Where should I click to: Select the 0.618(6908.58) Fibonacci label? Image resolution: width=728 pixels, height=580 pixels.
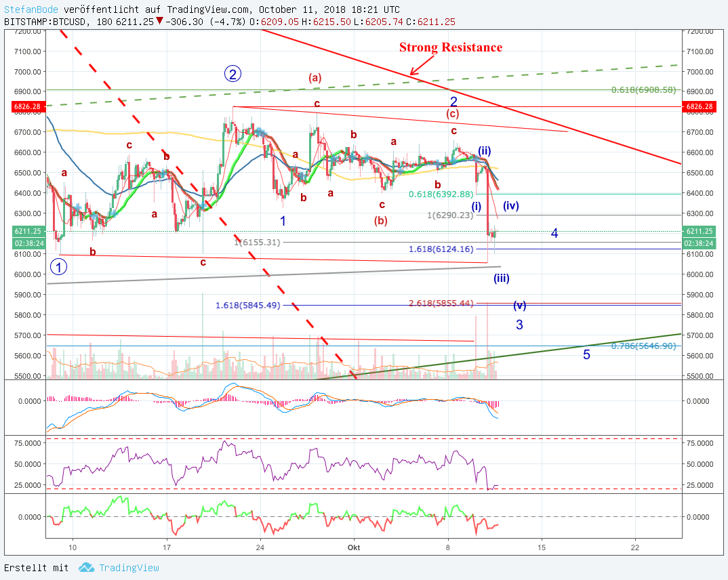[643, 90]
